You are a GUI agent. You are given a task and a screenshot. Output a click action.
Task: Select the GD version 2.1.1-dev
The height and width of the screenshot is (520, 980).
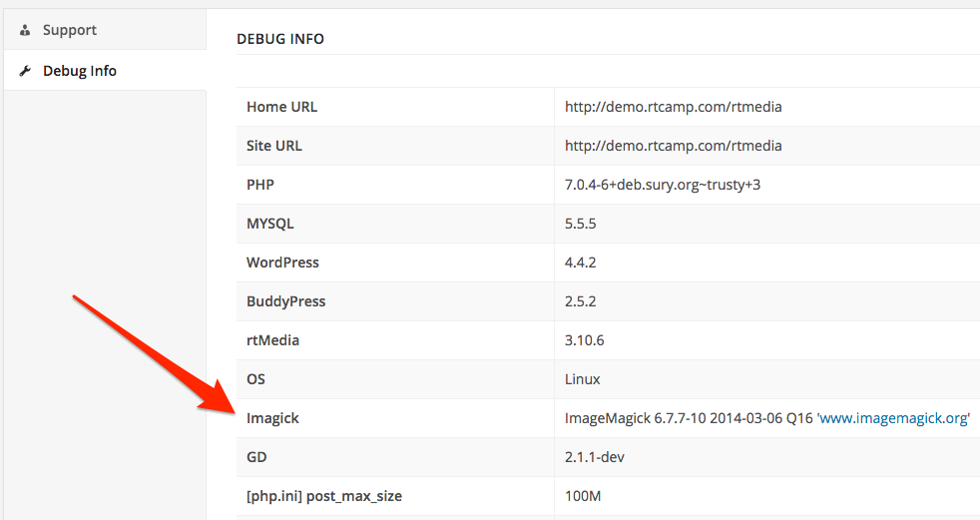point(595,457)
